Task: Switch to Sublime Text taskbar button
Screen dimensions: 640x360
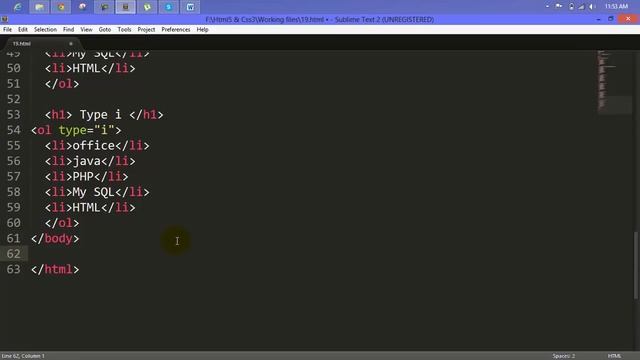Action: coord(126,7)
